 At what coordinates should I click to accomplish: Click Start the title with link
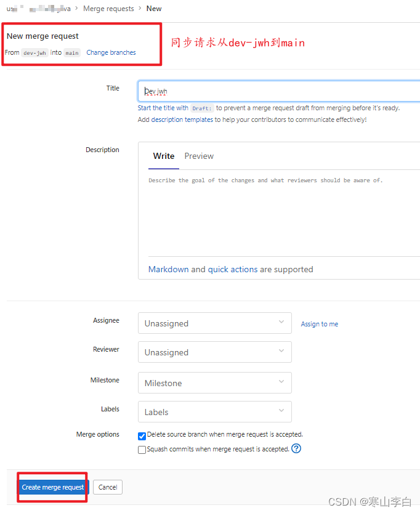click(163, 108)
